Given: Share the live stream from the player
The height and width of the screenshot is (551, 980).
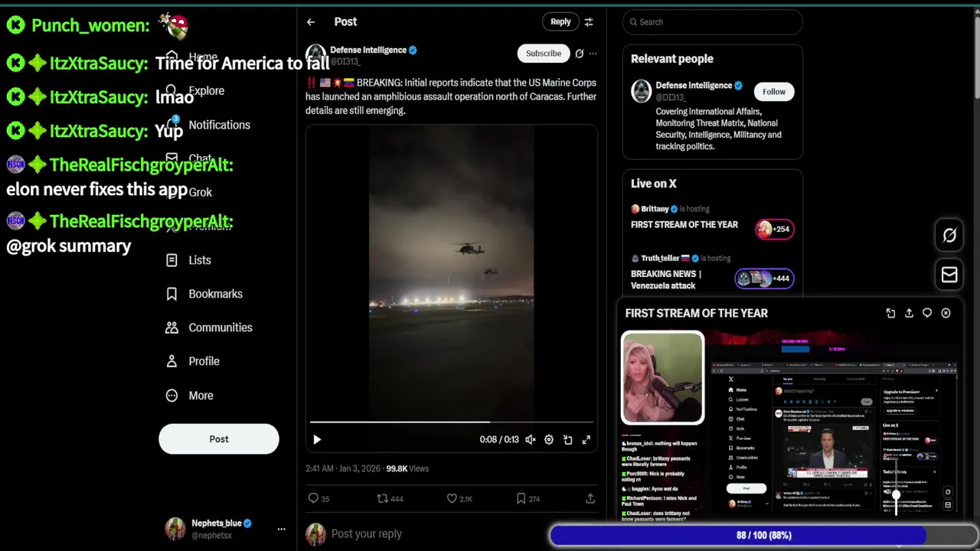Looking at the screenshot, I should [909, 313].
